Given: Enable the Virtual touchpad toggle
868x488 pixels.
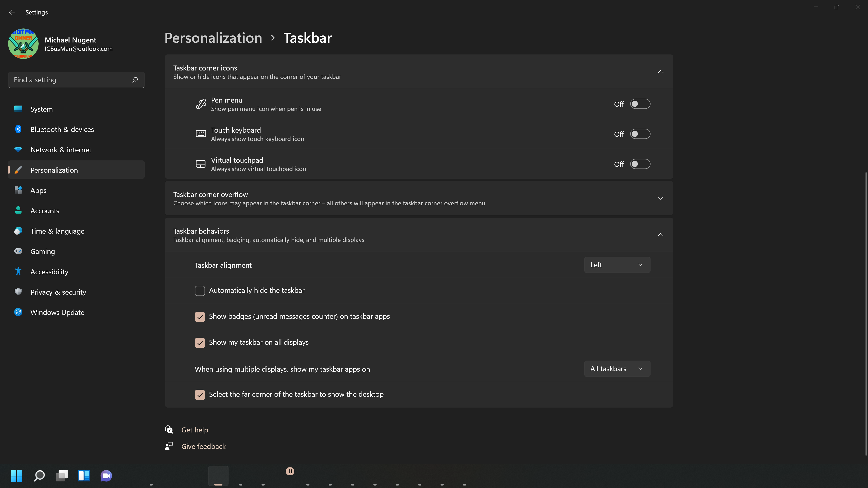Looking at the screenshot, I should pyautogui.click(x=640, y=164).
